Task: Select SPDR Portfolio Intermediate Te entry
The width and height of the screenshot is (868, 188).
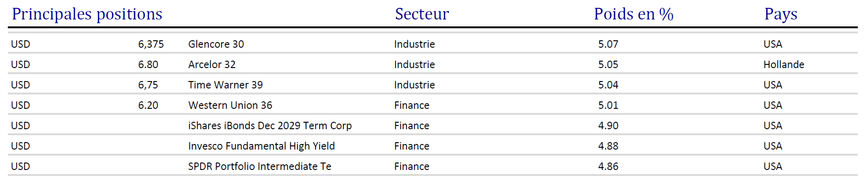Action: coord(260,166)
